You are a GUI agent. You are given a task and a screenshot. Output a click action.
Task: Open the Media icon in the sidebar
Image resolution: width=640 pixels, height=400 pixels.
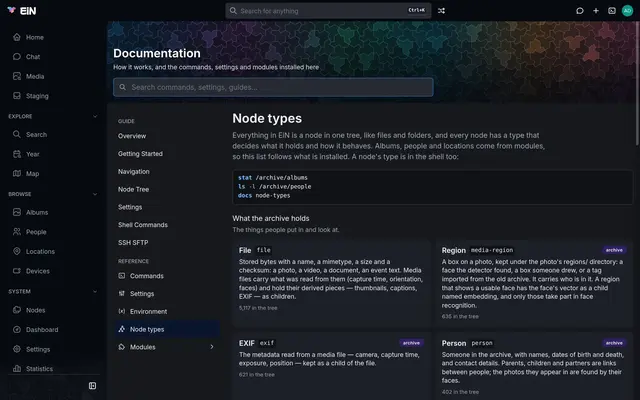17,76
